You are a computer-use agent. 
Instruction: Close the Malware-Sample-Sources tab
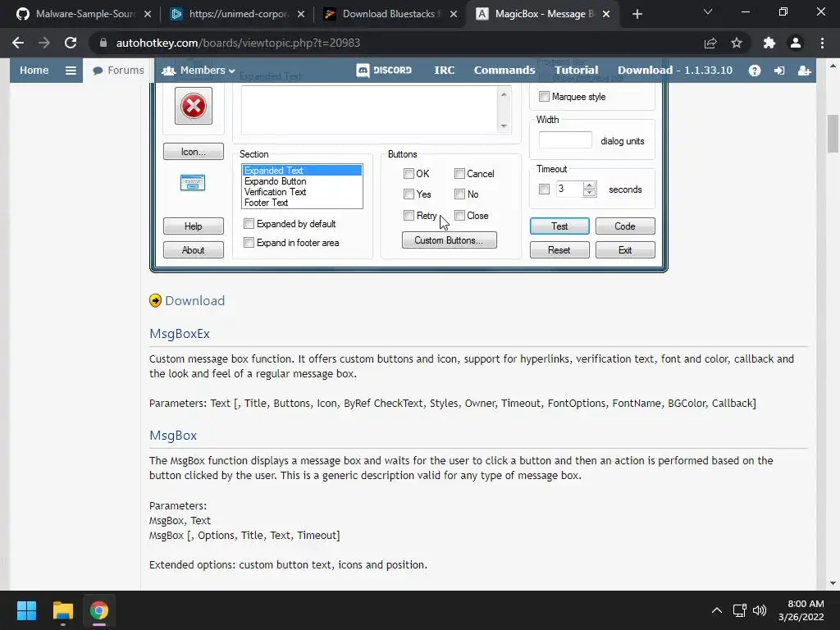pos(148,14)
